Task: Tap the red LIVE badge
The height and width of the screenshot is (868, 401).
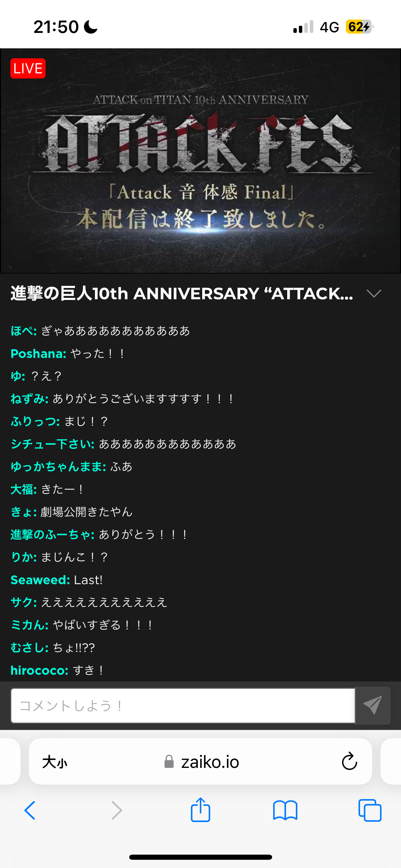Action: [x=28, y=69]
